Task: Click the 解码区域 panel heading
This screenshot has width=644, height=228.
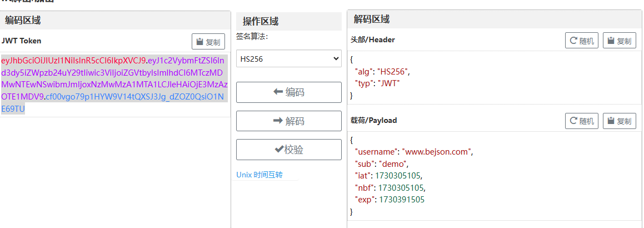Action: (372, 19)
